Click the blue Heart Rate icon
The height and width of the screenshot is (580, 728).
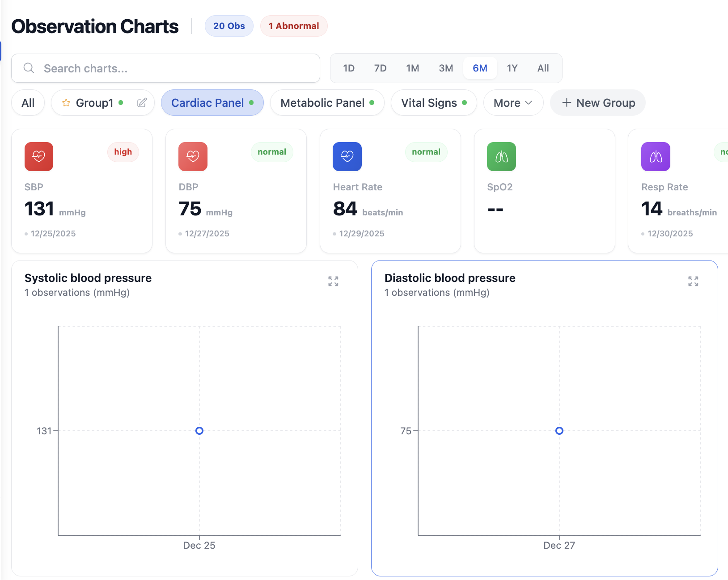[x=347, y=156]
